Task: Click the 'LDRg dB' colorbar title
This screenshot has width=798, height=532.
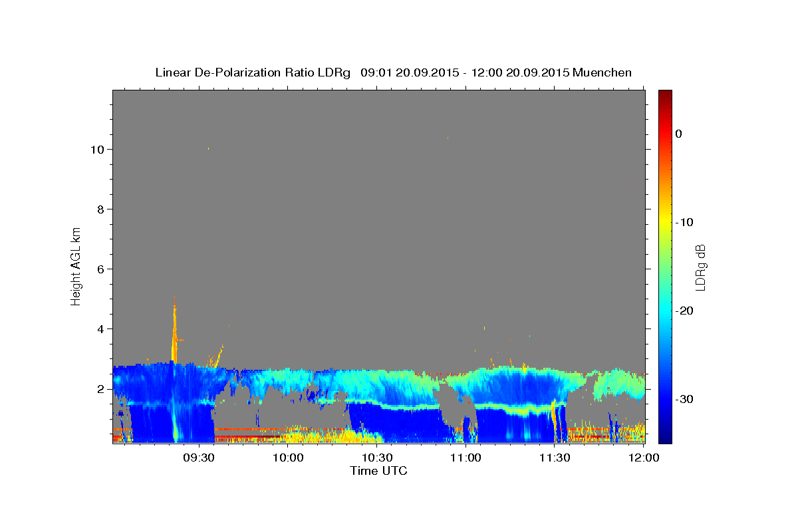Action: coord(700,267)
